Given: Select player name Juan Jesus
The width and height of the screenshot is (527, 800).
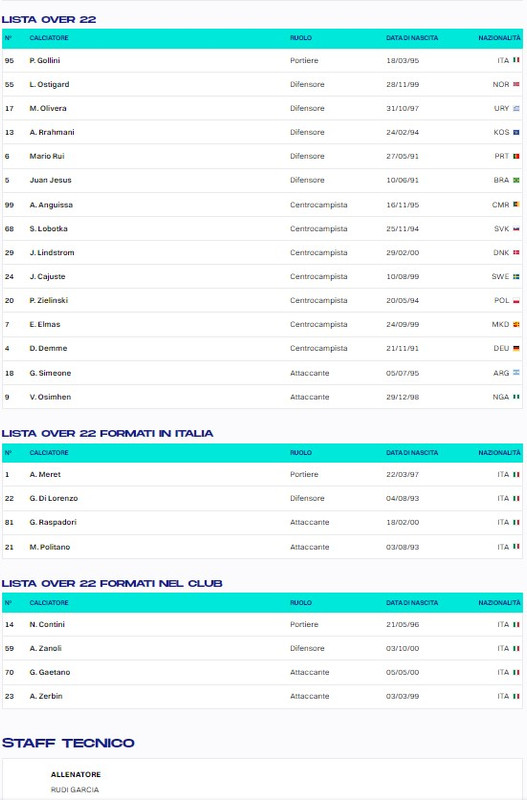Looking at the screenshot, I should [51, 180].
